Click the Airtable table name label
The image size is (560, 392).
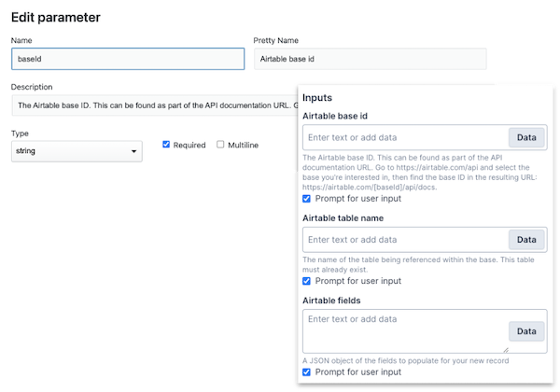(x=343, y=218)
